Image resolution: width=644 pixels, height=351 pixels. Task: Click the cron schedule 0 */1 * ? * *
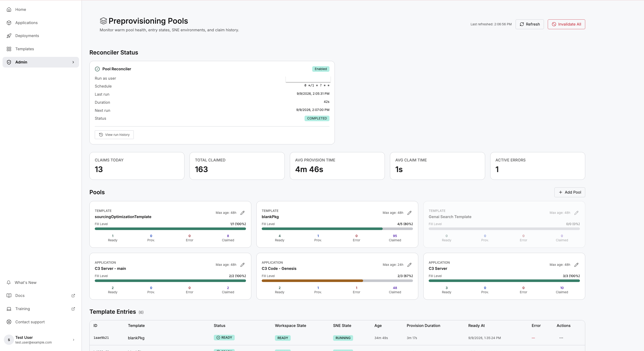[317, 85]
